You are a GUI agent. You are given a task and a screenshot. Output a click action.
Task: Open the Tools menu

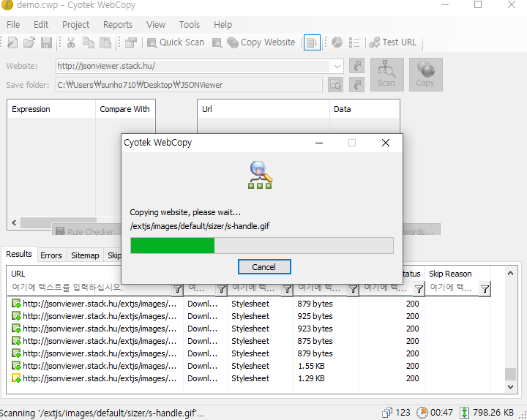(x=190, y=25)
